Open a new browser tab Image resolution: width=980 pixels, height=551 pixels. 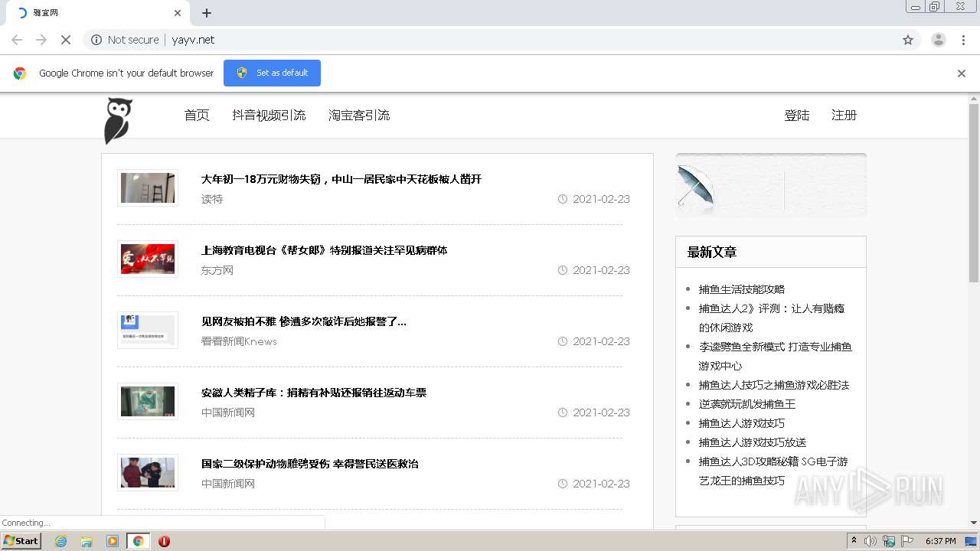pos(207,13)
